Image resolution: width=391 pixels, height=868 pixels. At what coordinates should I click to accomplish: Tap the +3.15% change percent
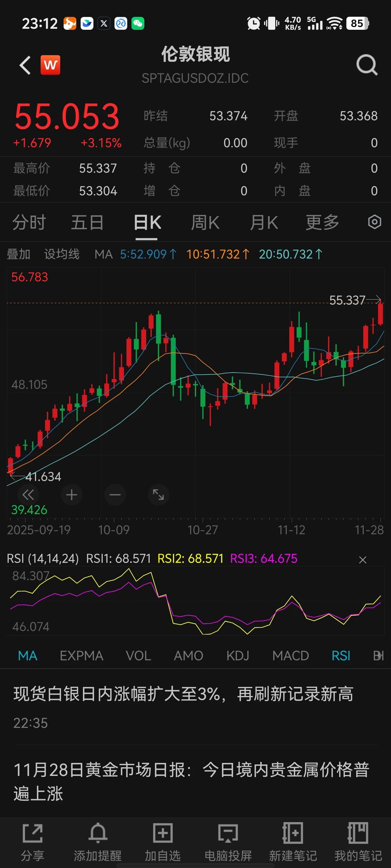[101, 143]
